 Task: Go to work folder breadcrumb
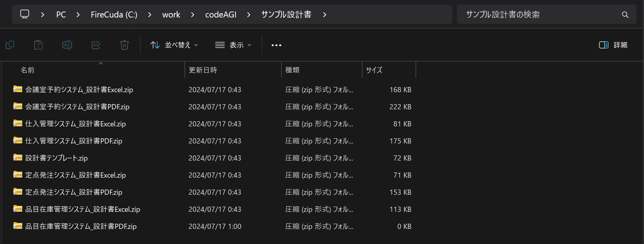tap(171, 15)
